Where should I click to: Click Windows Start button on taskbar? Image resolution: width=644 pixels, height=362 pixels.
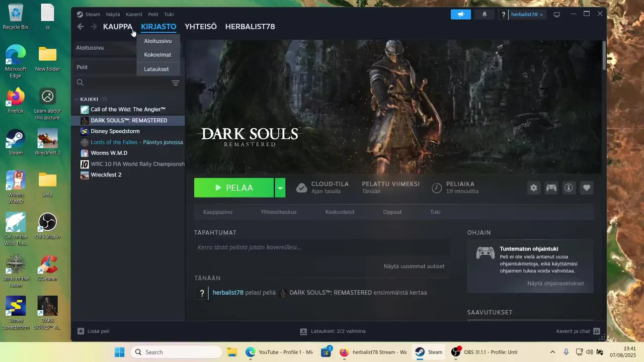pos(119,352)
